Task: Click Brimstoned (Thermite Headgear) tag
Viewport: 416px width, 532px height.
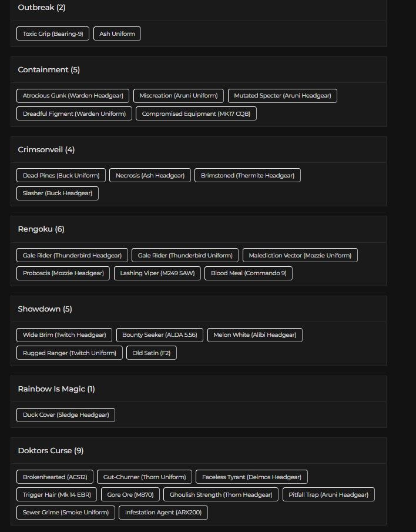Action: [247, 175]
